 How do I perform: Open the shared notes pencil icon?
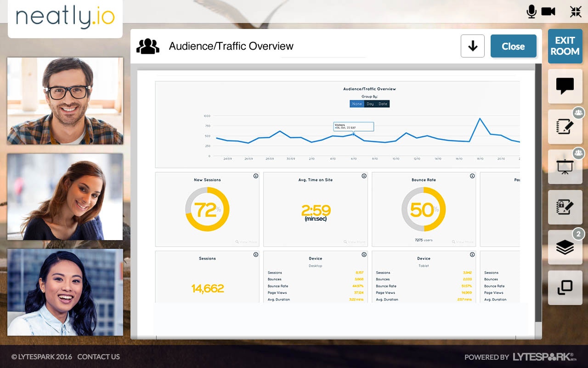[565, 126]
